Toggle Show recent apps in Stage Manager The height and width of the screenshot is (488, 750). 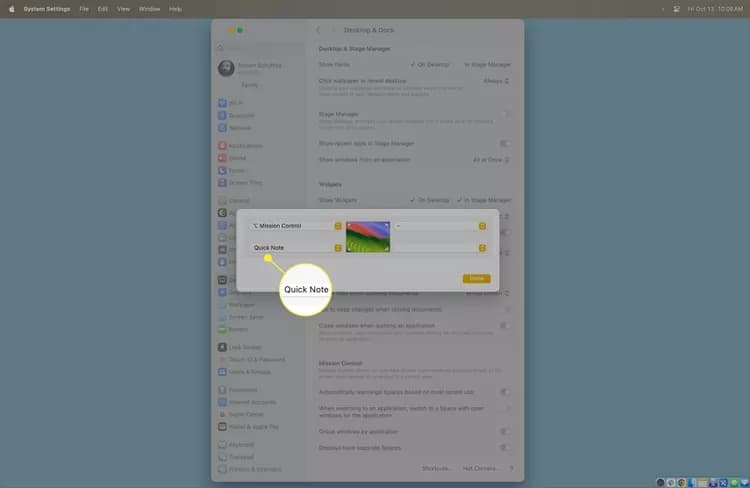[x=505, y=144]
